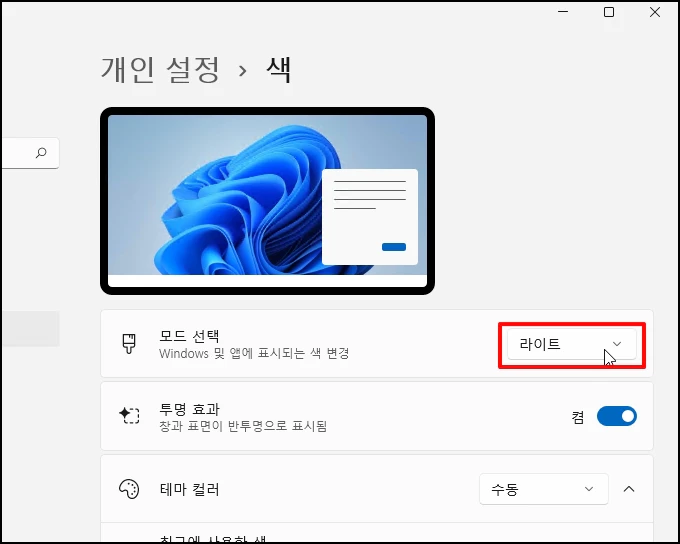Click the search magnifier icon
The width and height of the screenshot is (680, 544).
41,153
